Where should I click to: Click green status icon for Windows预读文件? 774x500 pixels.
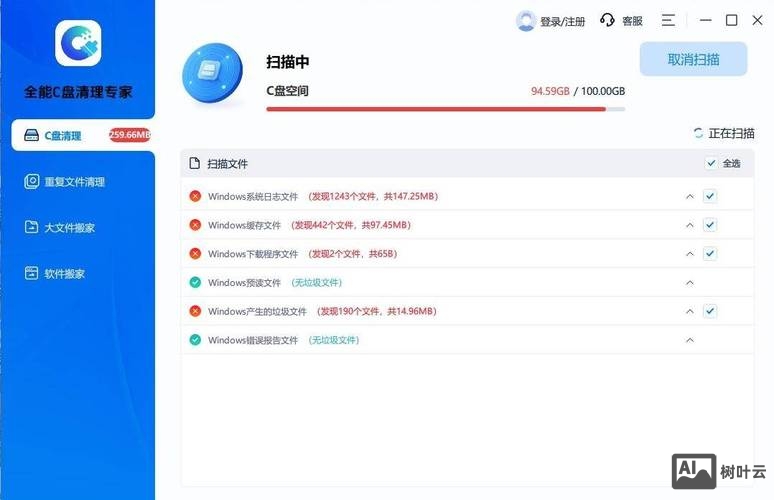click(195, 282)
